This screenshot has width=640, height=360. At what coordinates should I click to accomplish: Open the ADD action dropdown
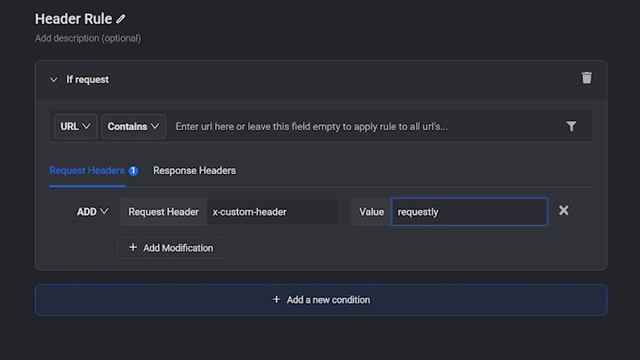click(x=93, y=212)
